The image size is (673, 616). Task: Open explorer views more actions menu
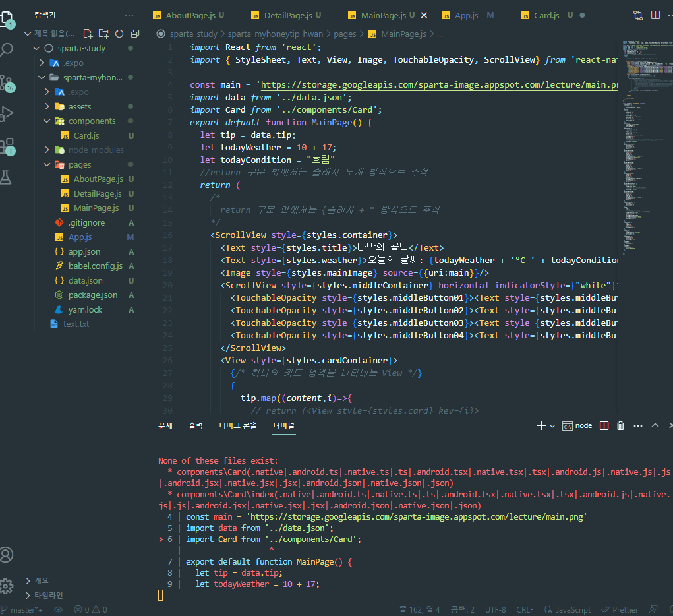(129, 15)
